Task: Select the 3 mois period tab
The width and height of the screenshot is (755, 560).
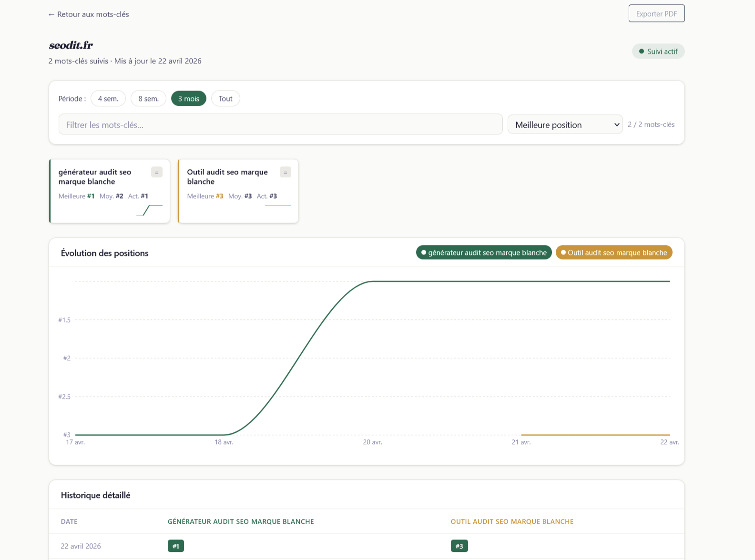Action: [189, 99]
